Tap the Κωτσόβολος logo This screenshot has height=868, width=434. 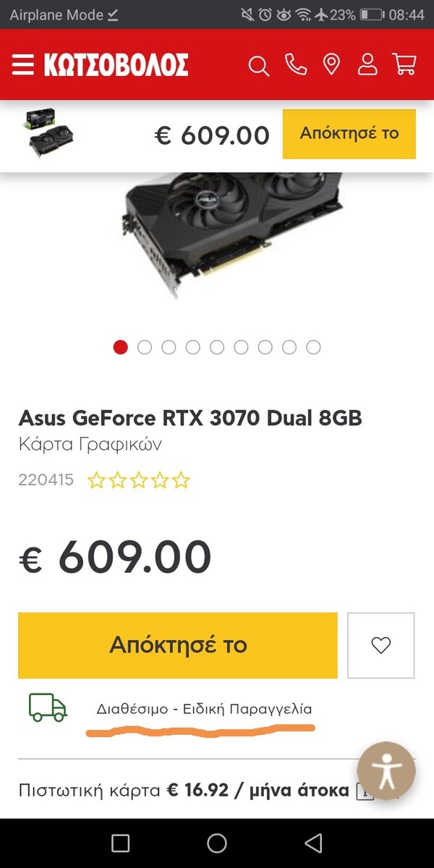(x=116, y=65)
